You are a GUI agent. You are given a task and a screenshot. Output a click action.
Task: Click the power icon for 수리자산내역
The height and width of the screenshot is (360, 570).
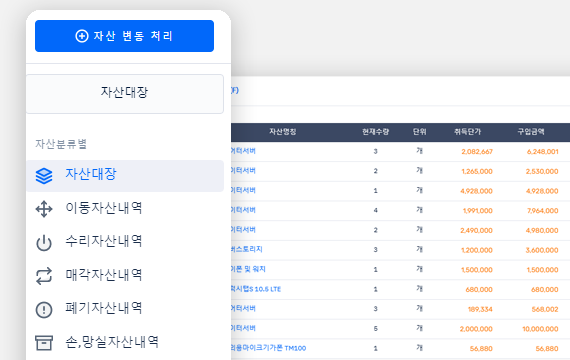44,243
